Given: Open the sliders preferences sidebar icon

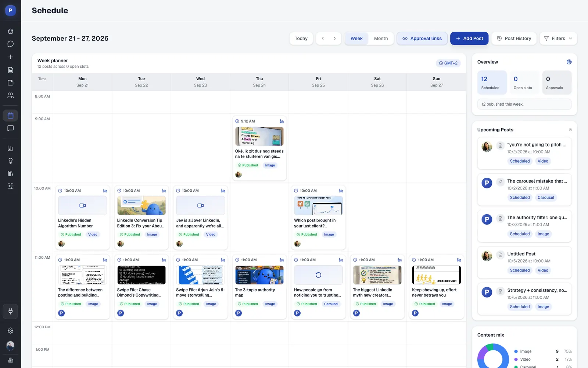Looking at the screenshot, I should [x=10, y=186].
